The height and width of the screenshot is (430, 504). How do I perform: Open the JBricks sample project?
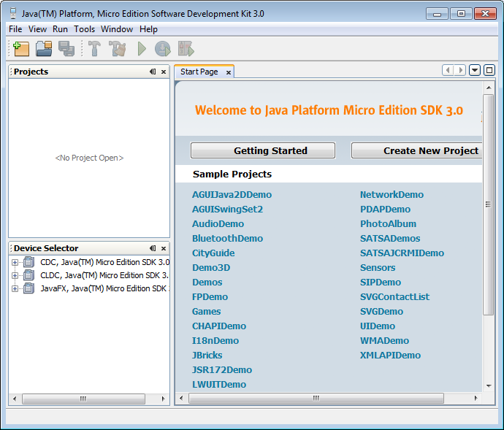207,356
